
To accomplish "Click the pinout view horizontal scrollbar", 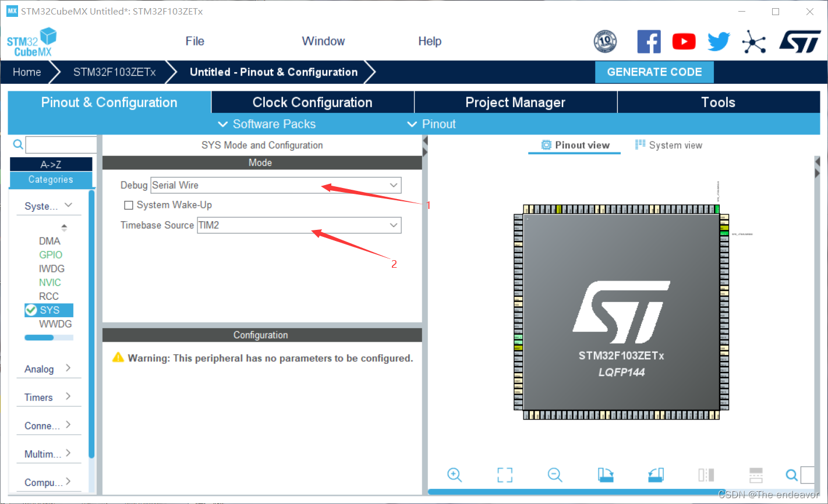I will click(576, 492).
